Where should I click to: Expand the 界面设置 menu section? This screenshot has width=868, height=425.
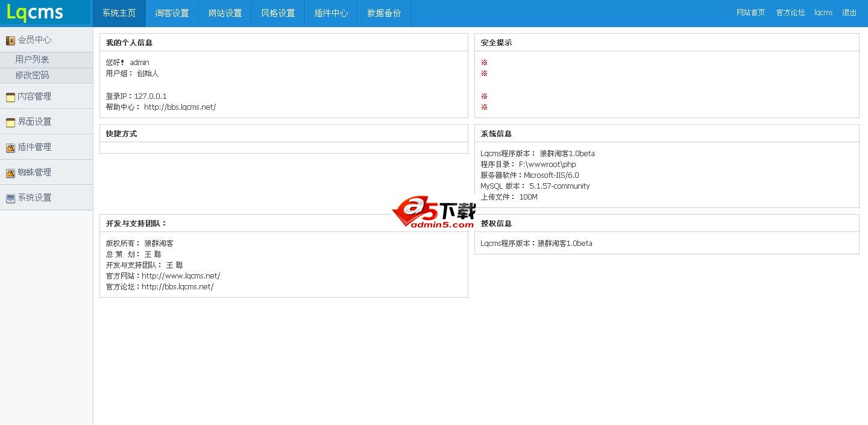[x=46, y=122]
